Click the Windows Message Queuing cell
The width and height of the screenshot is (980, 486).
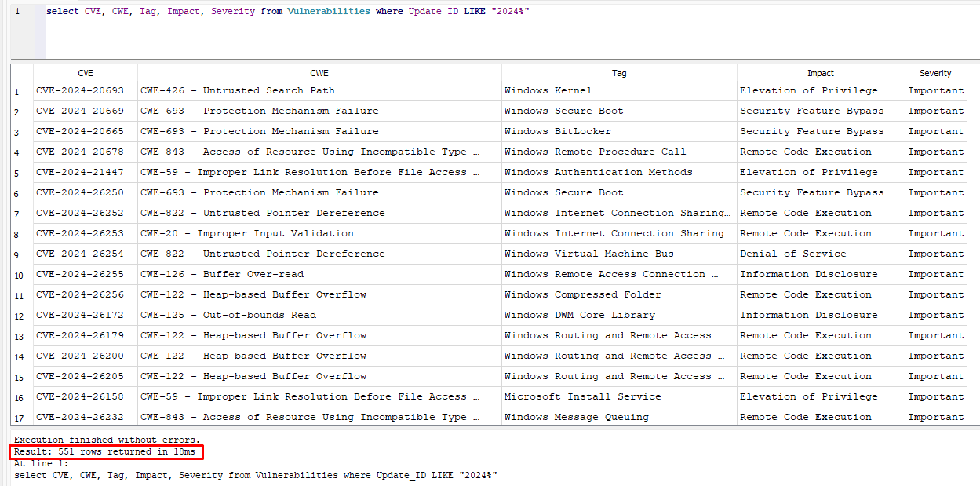point(576,417)
